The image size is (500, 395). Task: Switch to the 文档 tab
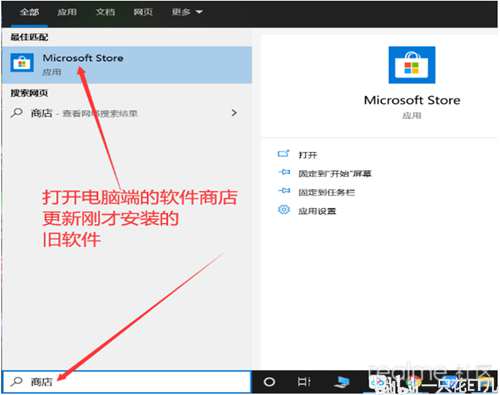[x=105, y=12]
